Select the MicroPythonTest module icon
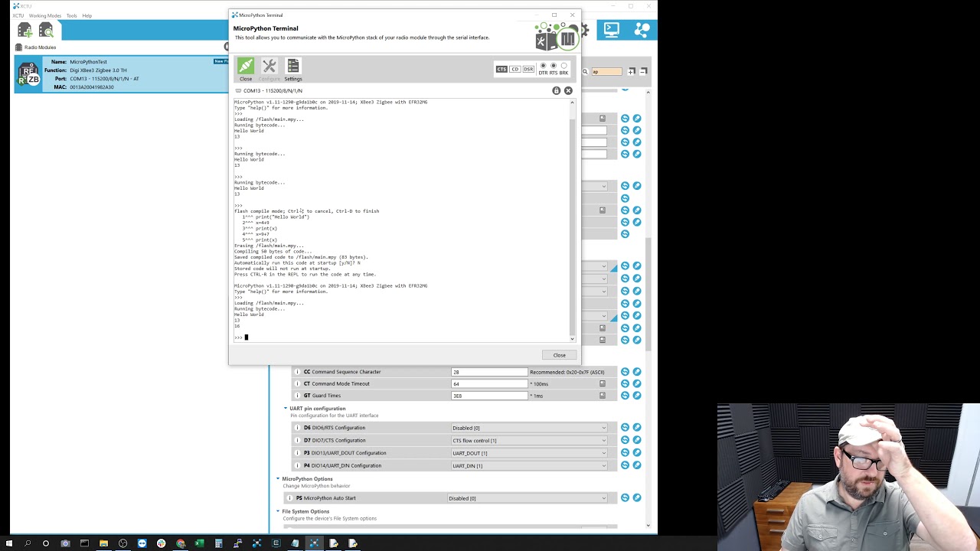Screen dimensions: 980x551 pos(28,75)
